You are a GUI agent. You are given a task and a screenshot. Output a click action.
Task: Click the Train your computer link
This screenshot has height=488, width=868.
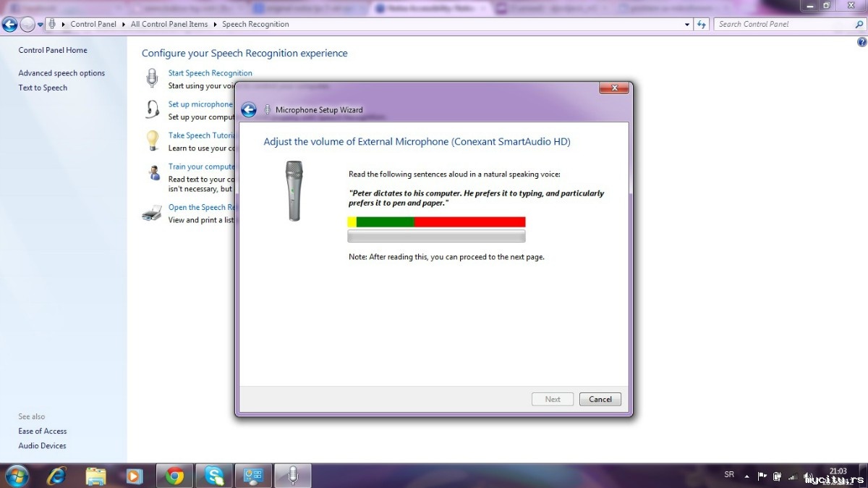pyautogui.click(x=202, y=167)
